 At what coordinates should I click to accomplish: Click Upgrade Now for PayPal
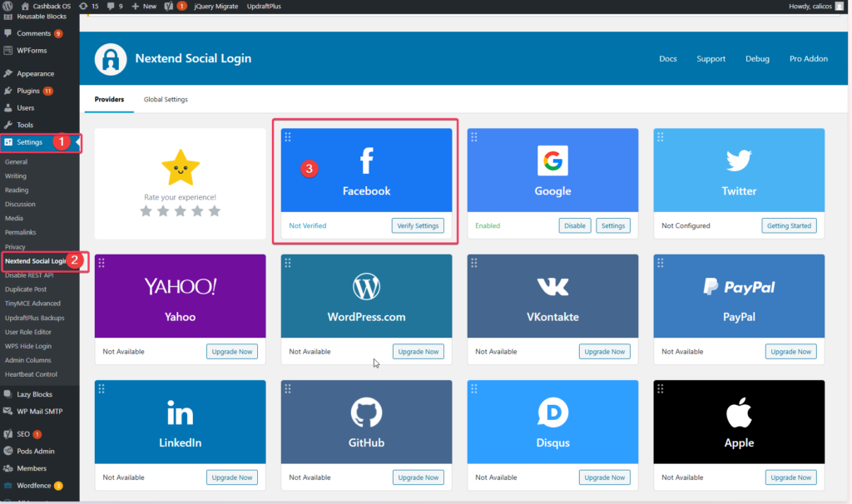pos(791,352)
